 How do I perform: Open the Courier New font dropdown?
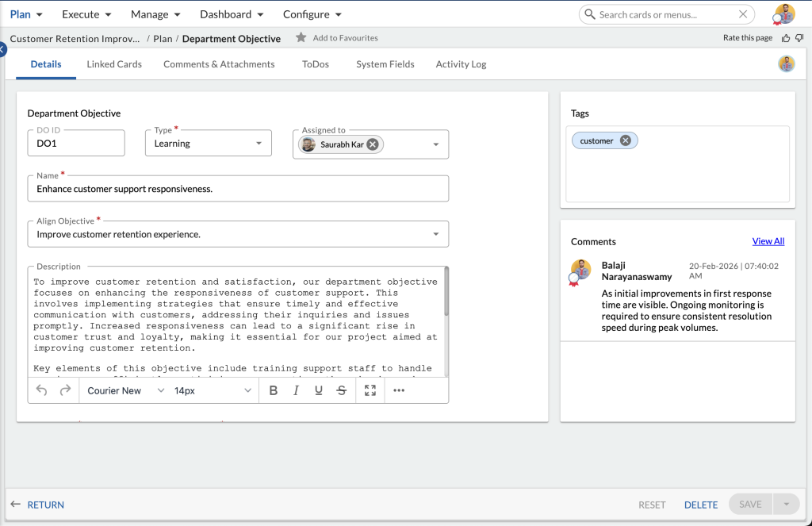pyautogui.click(x=125, y=391)
